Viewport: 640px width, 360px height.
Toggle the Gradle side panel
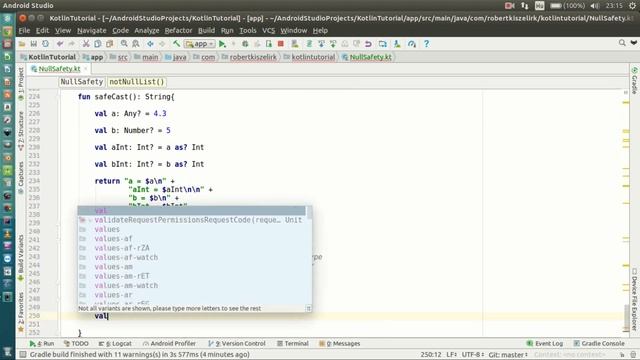click(634, 80)
